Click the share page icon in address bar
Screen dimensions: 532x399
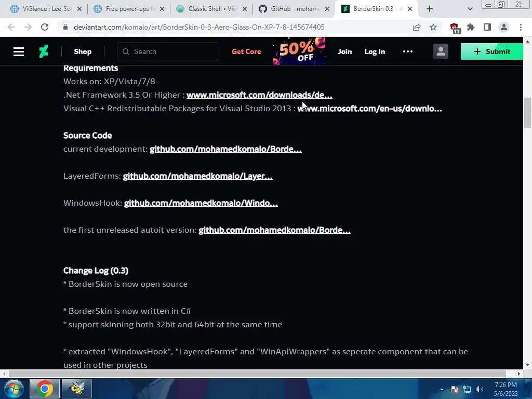coord(417,27)
